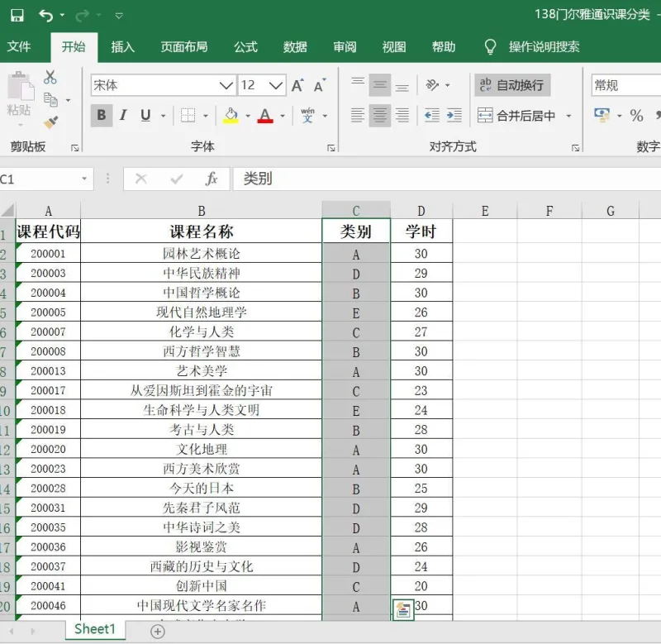Confirm entry with the checkmark icon
Image resolution: width=661 pixels, height=644 pixels.
click(177, 179)
